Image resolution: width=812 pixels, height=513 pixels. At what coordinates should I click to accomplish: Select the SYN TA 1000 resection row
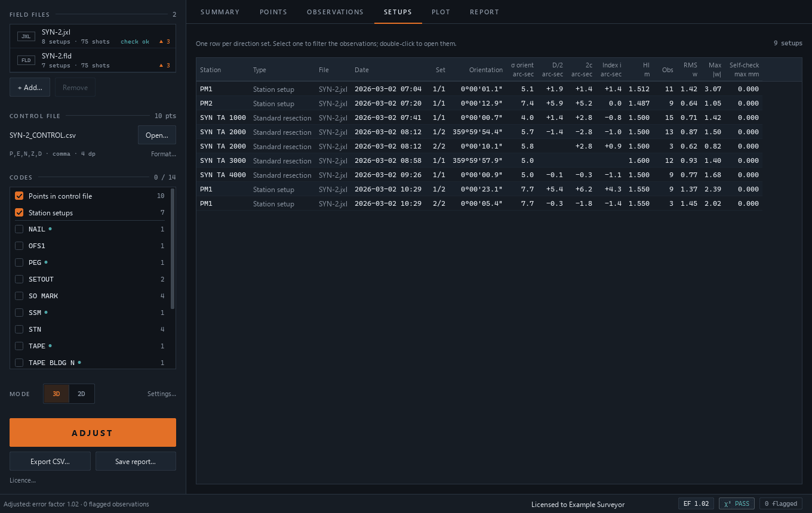coord(479,118)
